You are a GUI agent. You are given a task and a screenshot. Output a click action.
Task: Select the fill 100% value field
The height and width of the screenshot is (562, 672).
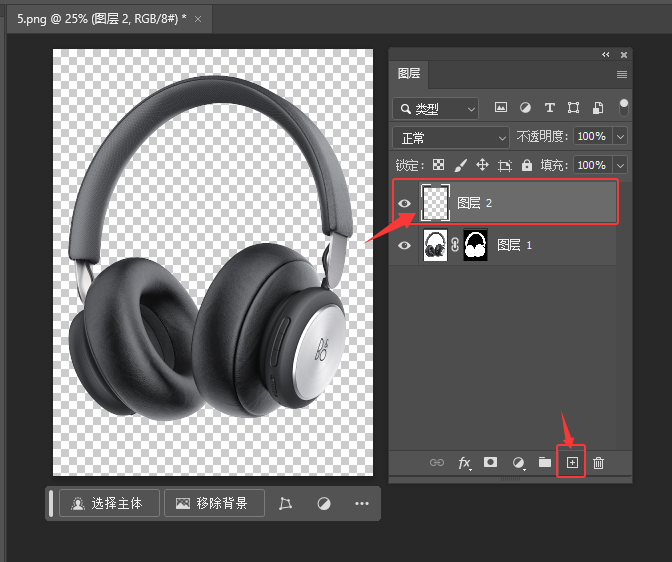point(593,165)
